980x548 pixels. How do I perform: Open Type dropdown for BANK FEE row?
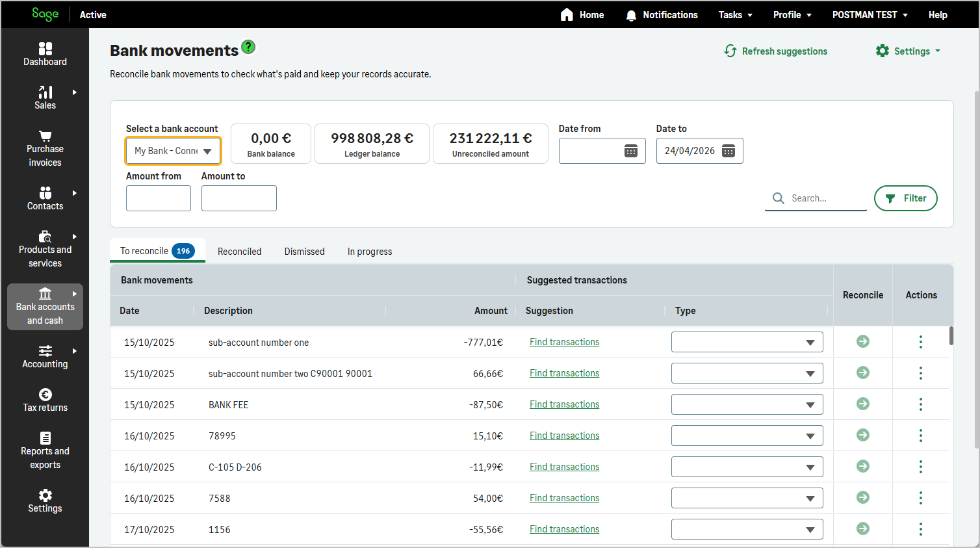[747, 404]
